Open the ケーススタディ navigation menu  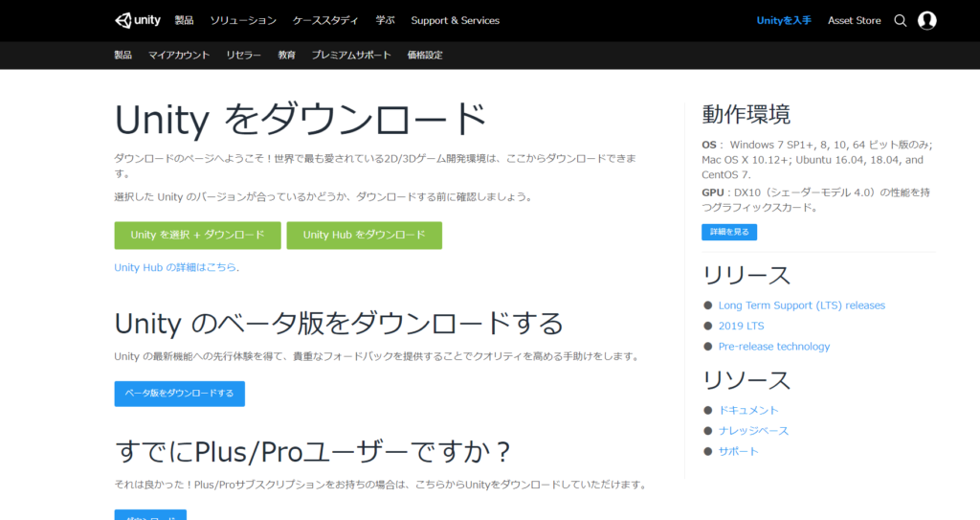pos(325,21)
